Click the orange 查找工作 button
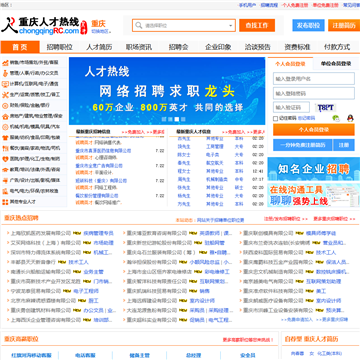 257,25
